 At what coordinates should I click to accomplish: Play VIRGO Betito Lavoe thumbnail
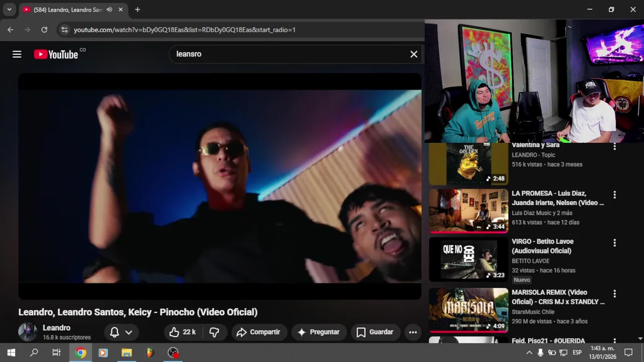[468, 259]
